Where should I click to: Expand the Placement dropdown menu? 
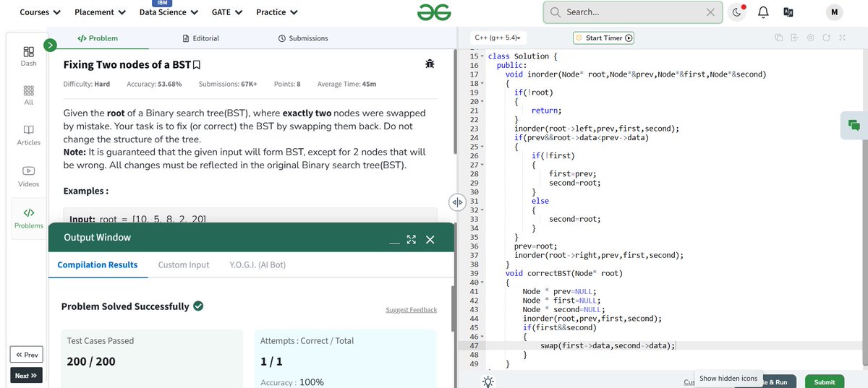coord(100,12)
